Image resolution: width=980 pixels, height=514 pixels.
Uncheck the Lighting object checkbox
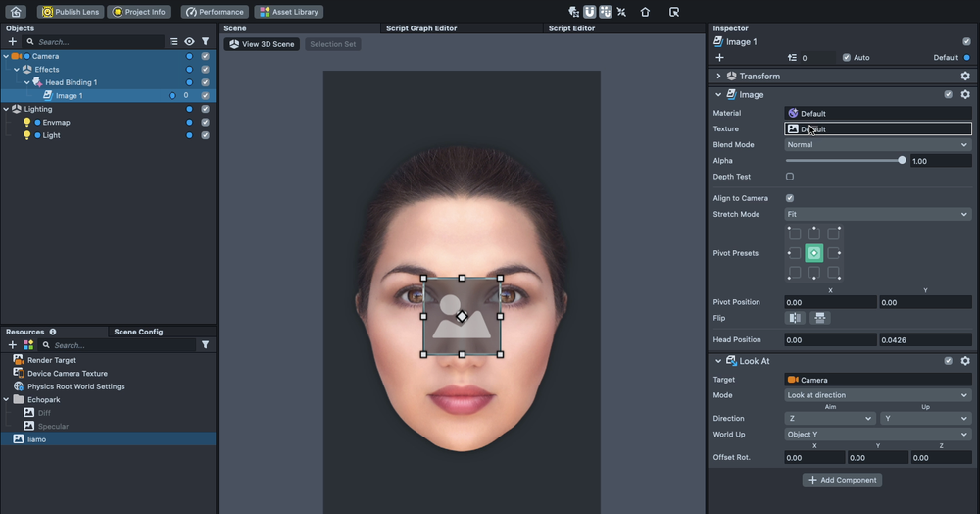pyautogui.click(x=205, y=109)
